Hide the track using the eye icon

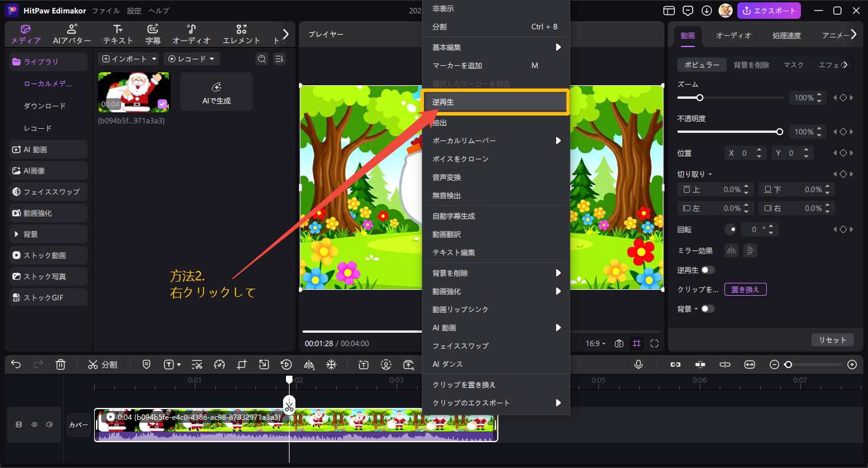point(34,424)
